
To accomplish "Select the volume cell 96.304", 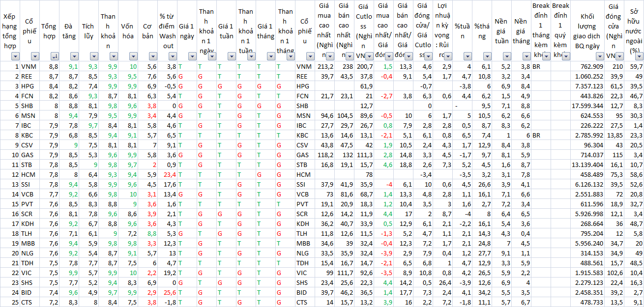I will pyautogui.click(x=588, y=145).
